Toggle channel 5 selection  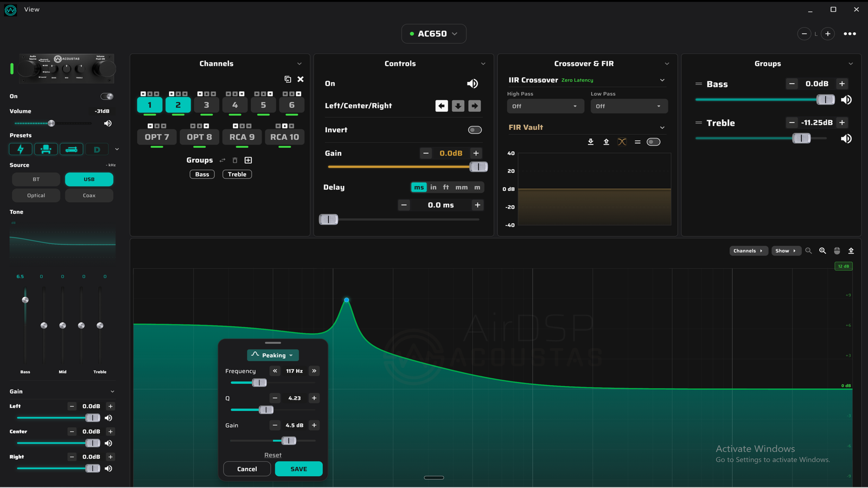(x=264, y=105)
